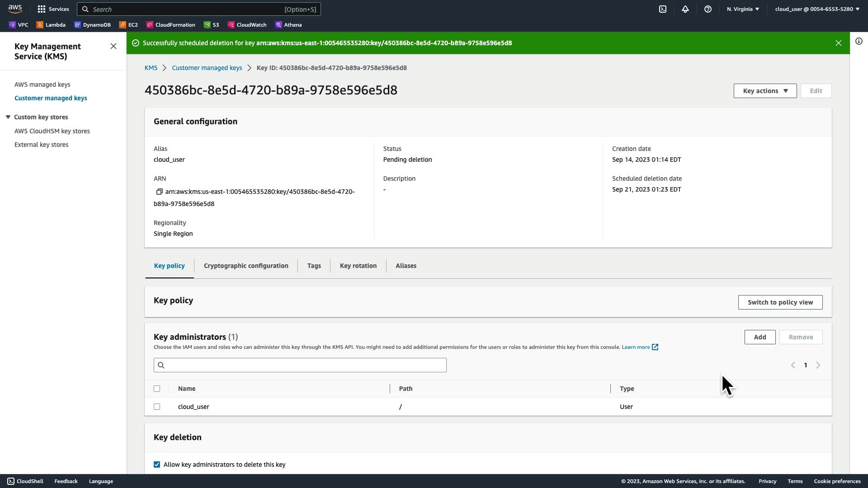This screenshot has height=488, width=868.
Task: Go to Customer managed keys breadcrumb
Action: 207,68
